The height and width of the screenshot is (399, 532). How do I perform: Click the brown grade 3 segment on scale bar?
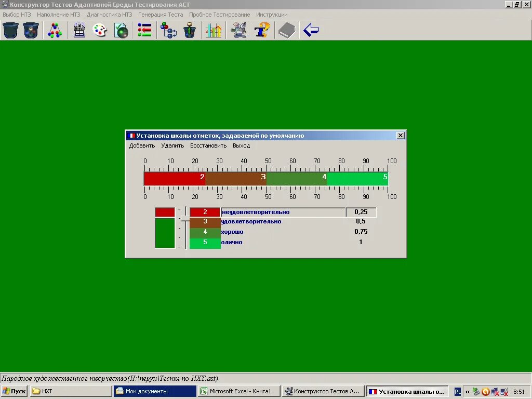point(235,179)
